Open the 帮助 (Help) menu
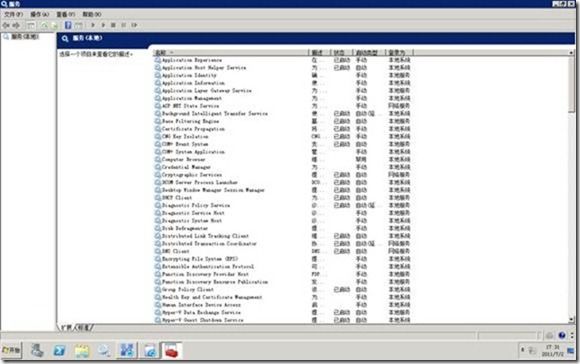This screenshot has height=364, width=580. click(x=91, y=14)
